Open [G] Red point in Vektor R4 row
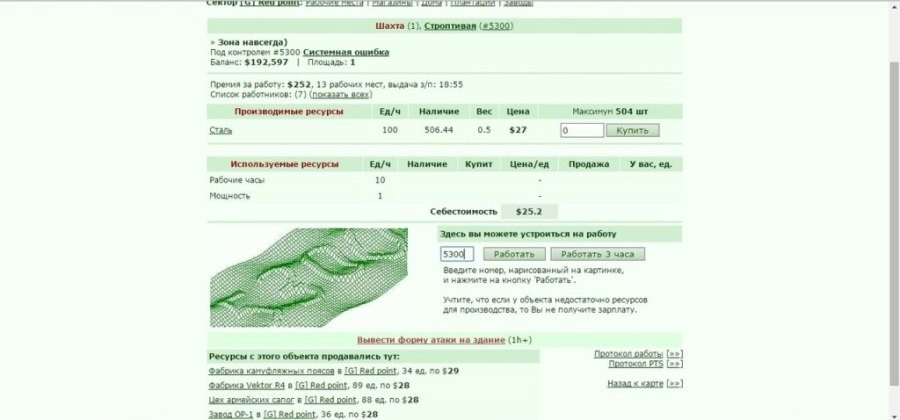This screenshot has width=900, height=420. [321, 386]
